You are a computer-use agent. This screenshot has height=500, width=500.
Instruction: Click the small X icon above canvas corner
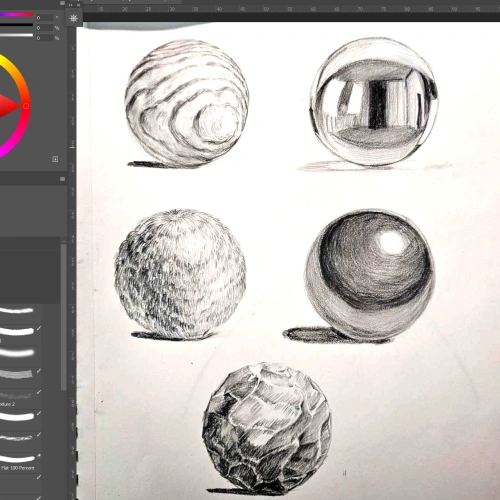point(79,5)
